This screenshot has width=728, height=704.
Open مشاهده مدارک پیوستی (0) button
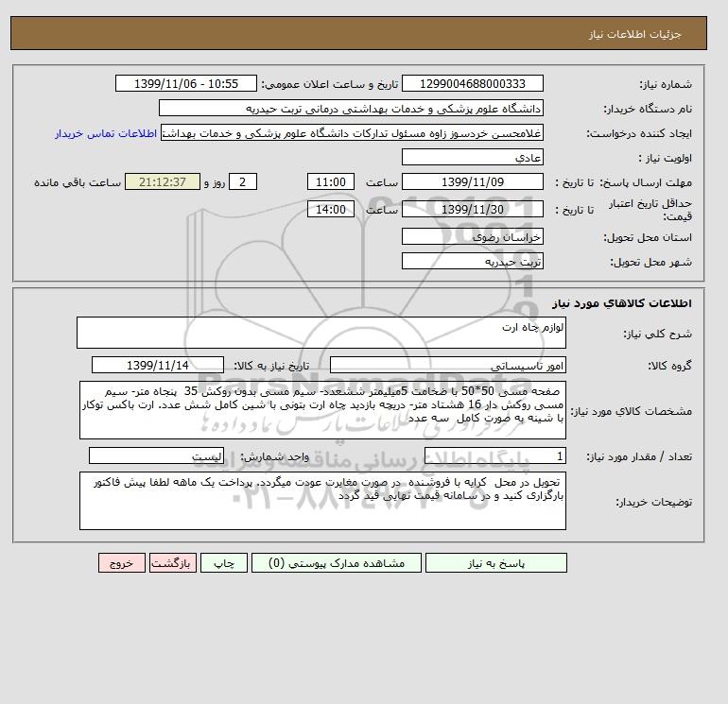pyautogui.click(x=337, y=563)
